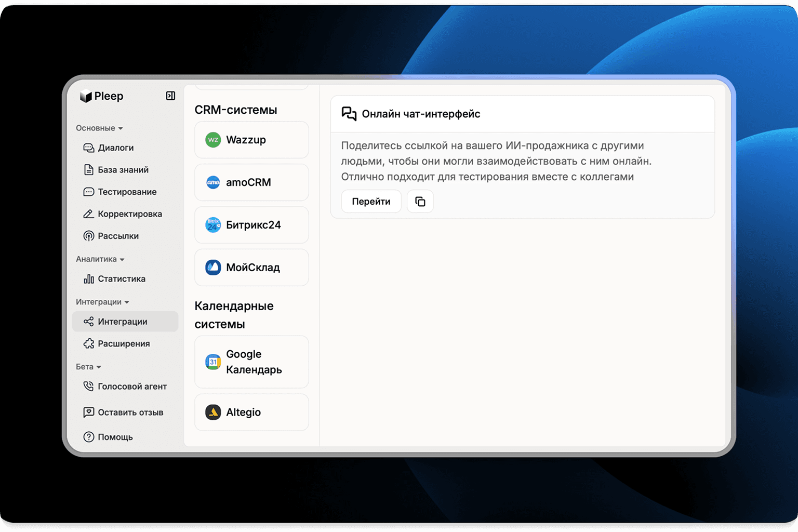Open Диалоги in the sidebar
Image resolution: width=798 pixels, height=532 pixels.
(115, 148)
